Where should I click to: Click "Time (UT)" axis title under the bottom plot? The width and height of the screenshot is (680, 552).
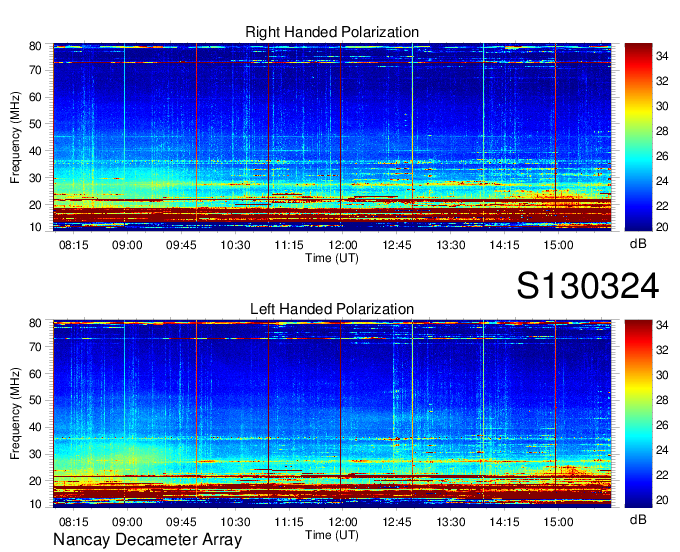point(332,535)
